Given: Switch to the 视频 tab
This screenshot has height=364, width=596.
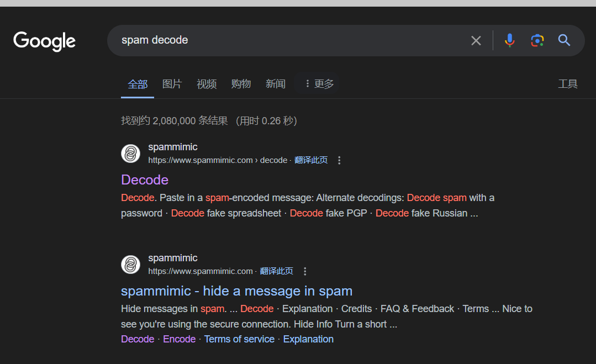Looking at the screenshot, I should 207,84.
